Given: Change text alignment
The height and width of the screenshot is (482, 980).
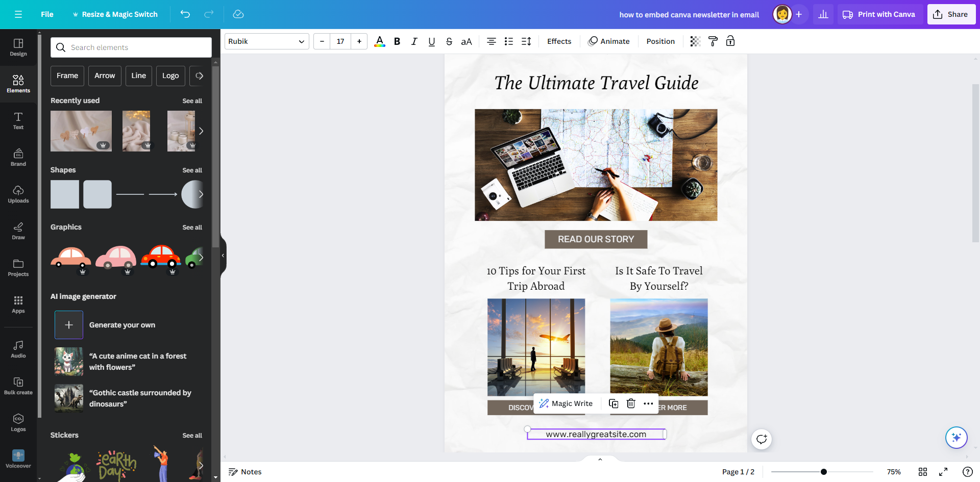Looking at the screenshot, I should coord(492,41).
